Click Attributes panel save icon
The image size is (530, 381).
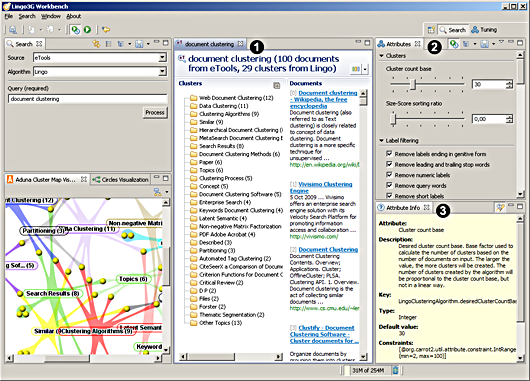(485, 44)
